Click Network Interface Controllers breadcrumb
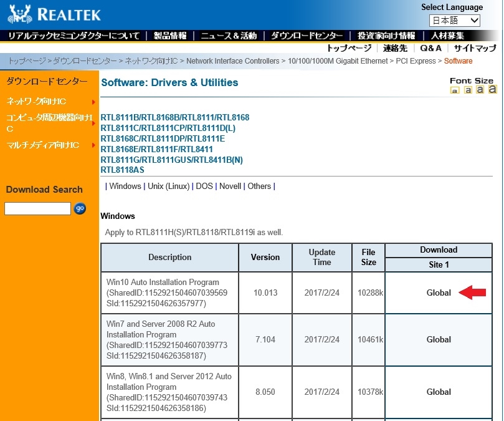Viewport: 504px width, 421px height. pos(233,61)
